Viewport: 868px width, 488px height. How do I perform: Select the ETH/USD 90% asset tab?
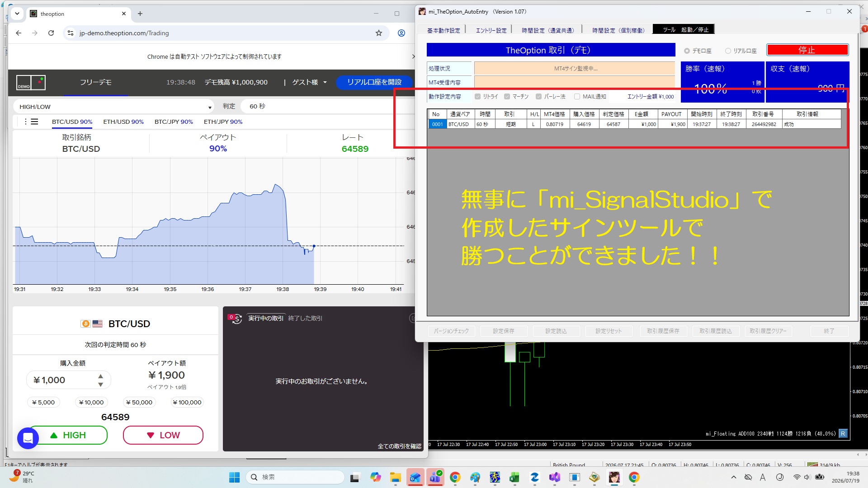click(123, 122)
